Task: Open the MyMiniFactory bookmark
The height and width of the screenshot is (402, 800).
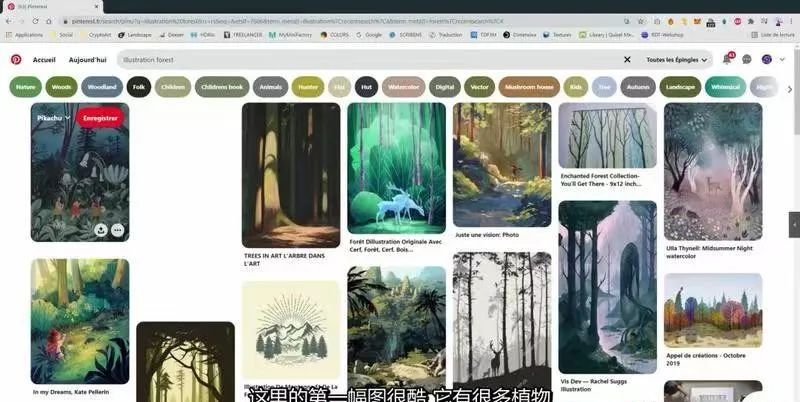Action: click(x=290, y=35)
